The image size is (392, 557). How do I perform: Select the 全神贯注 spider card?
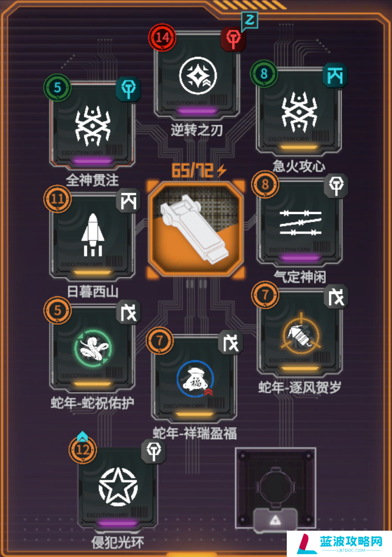92,125
